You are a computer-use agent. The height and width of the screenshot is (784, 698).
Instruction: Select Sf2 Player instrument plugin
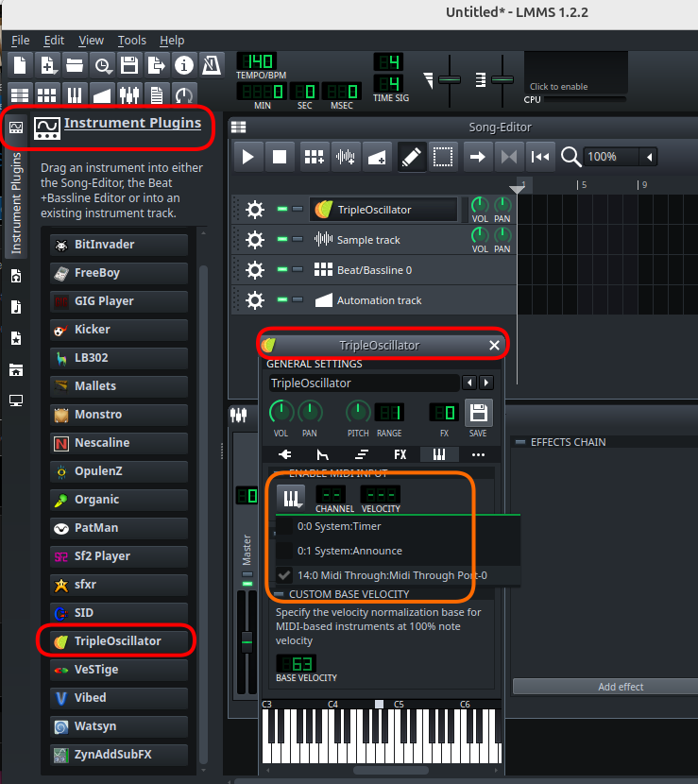[x=119, y=556]
